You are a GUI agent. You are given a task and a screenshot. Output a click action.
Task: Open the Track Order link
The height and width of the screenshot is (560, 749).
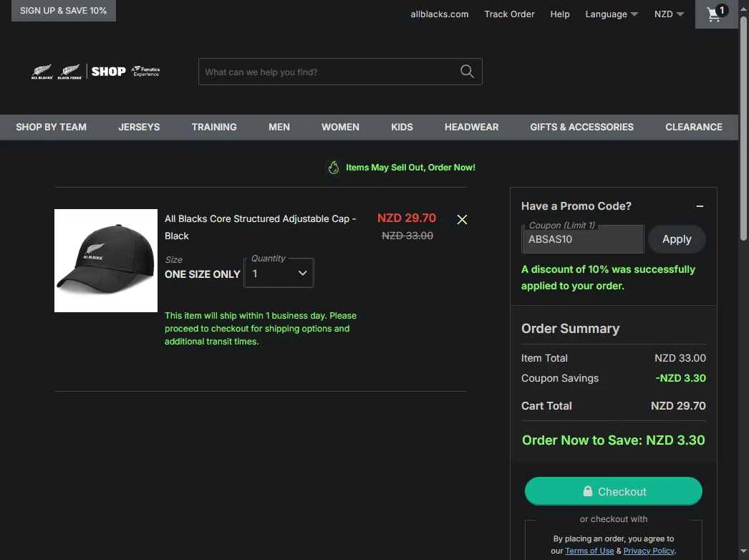click(x=509, y=14)
